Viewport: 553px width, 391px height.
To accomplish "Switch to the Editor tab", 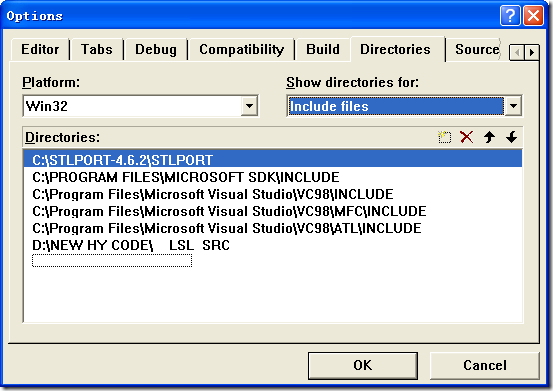I will pyautogui.click(x=40, y=49).
